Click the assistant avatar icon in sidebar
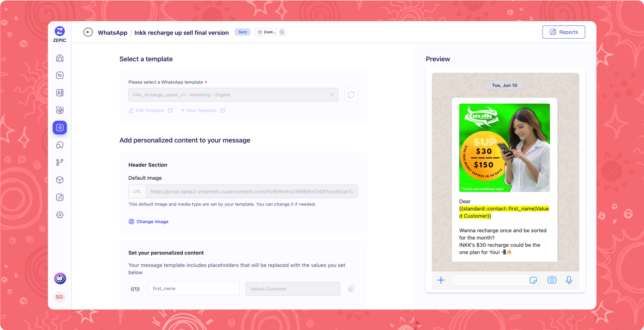The image size is (644, 330). click(60, 278)
